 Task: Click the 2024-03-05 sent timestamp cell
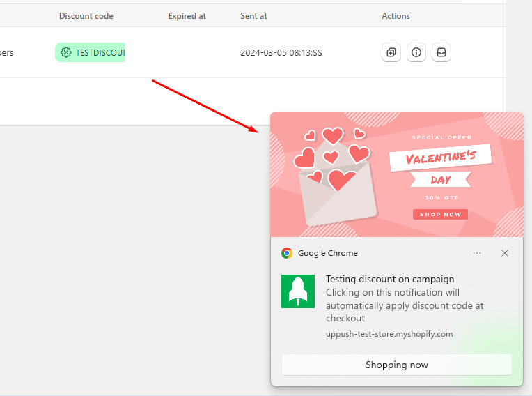(281, 52)
